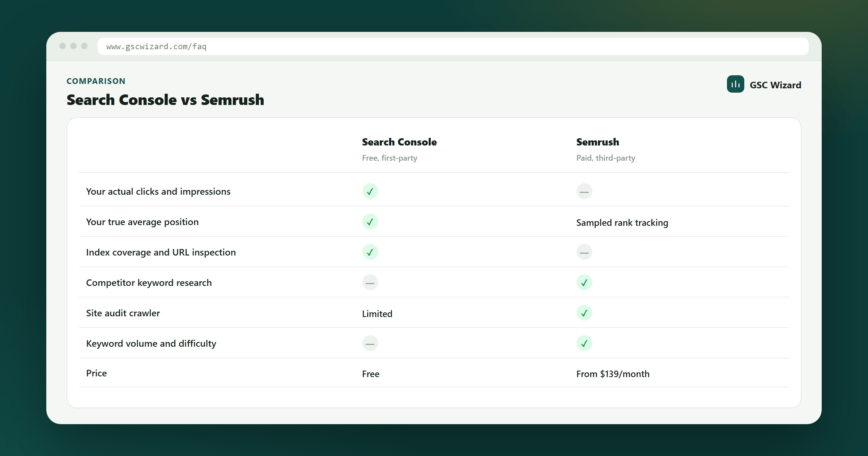Click the 'Paid, third-party' subtitle
The image size is (868, 456).
[605, 158]
